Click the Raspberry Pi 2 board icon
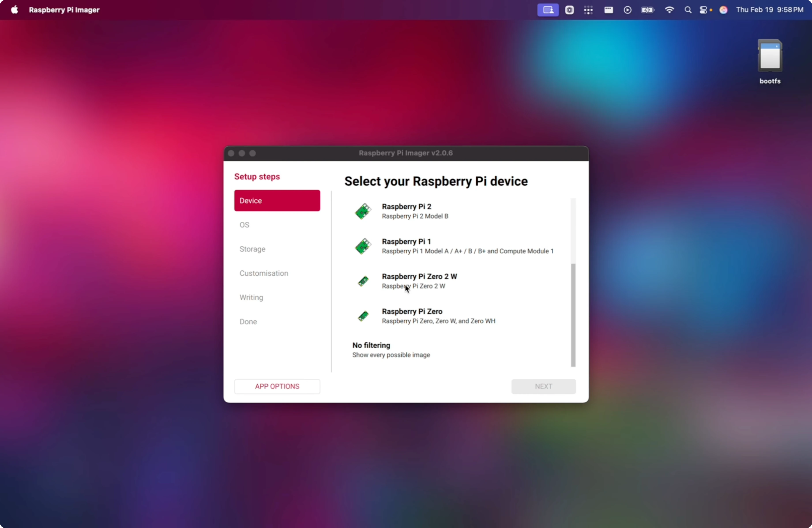 pyautogui.click(x=363, y=211)
